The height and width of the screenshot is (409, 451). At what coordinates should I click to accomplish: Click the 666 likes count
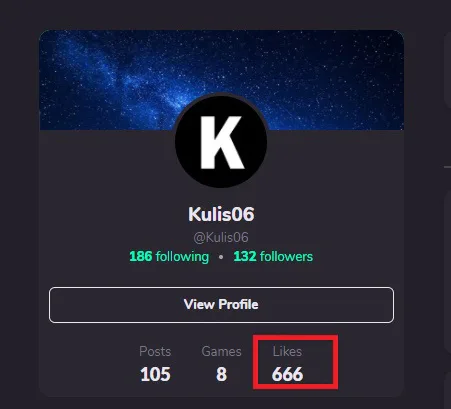[x=287, y=374]
